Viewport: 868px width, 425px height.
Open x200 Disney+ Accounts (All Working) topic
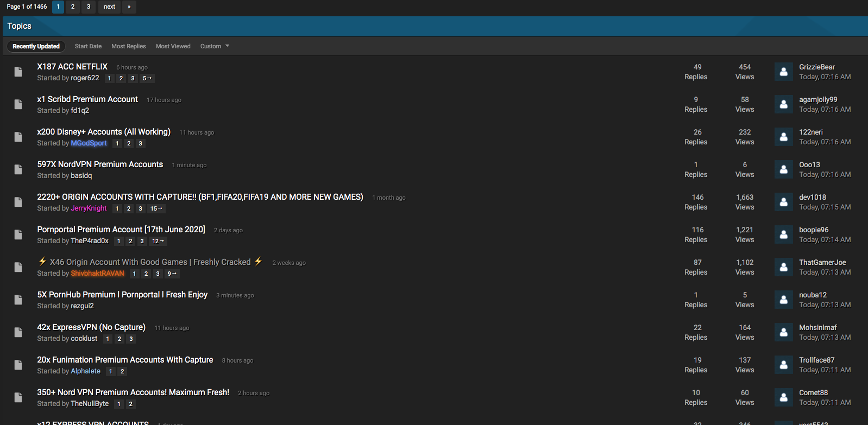click(104, 131)
